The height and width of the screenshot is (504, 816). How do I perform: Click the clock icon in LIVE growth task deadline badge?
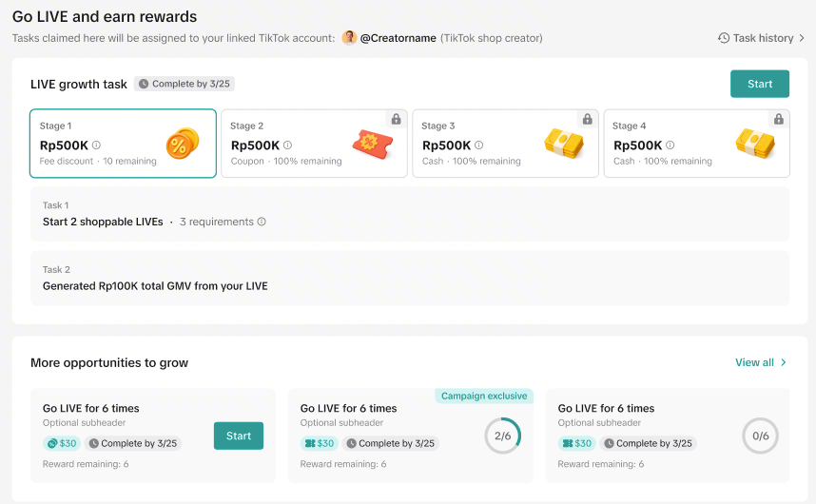tap(144, 84)
